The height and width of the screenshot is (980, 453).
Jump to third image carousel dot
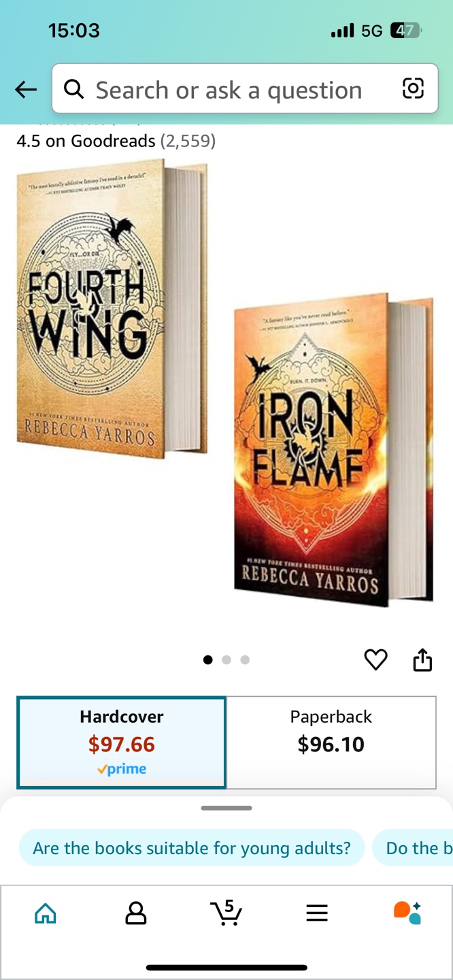[x=245, y=659]
